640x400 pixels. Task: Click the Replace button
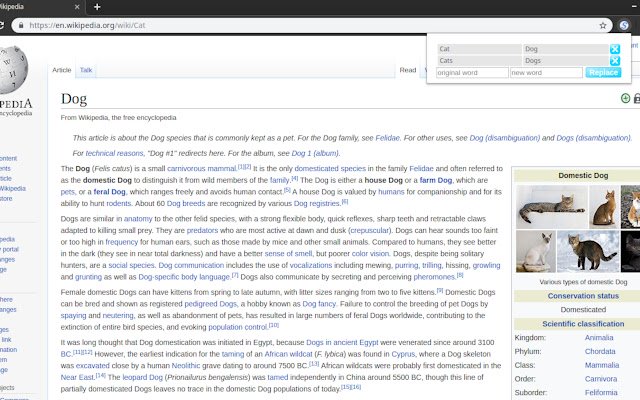pyautogui.click(x=603, y=73)
